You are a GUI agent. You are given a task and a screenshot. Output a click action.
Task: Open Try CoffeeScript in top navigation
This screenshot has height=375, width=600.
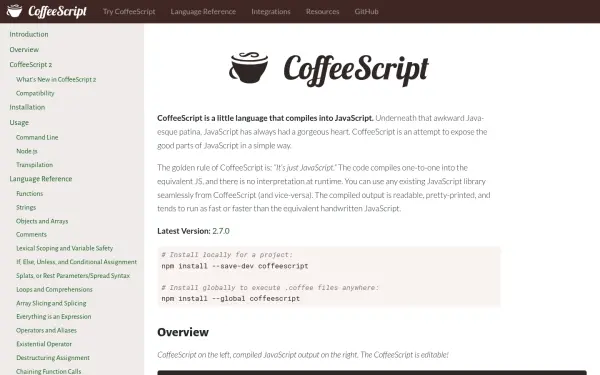129,11
